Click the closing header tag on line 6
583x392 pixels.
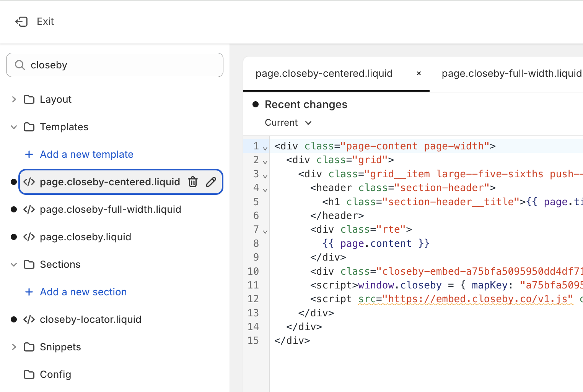point(337,215)
